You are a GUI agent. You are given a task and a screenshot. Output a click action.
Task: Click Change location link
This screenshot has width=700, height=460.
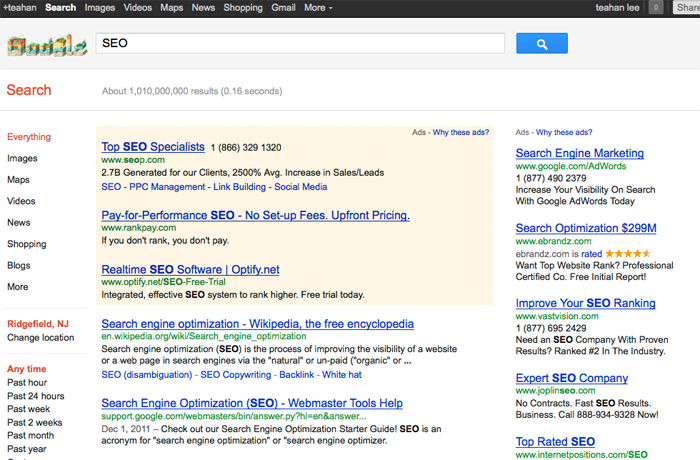click(41, 338)
